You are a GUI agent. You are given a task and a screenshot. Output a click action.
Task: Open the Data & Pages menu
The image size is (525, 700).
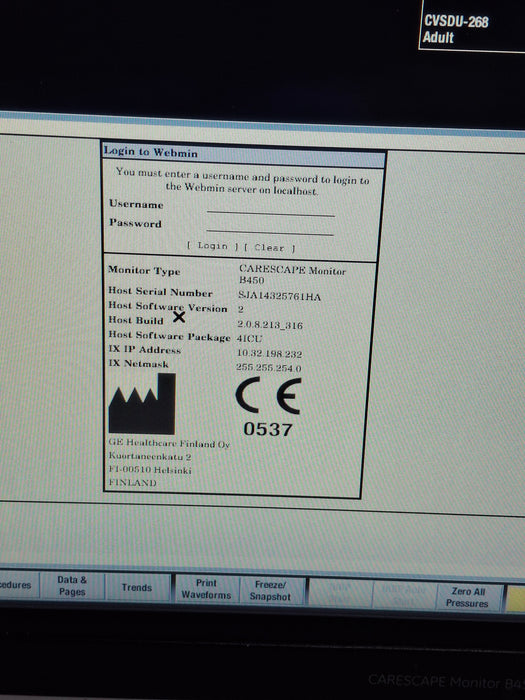click(x=72, y=586)
